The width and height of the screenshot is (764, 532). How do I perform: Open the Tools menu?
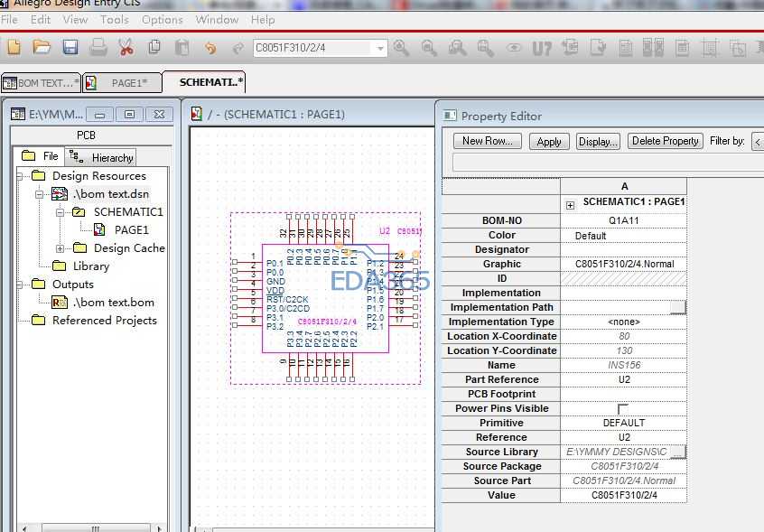click(x=114, y=19)
